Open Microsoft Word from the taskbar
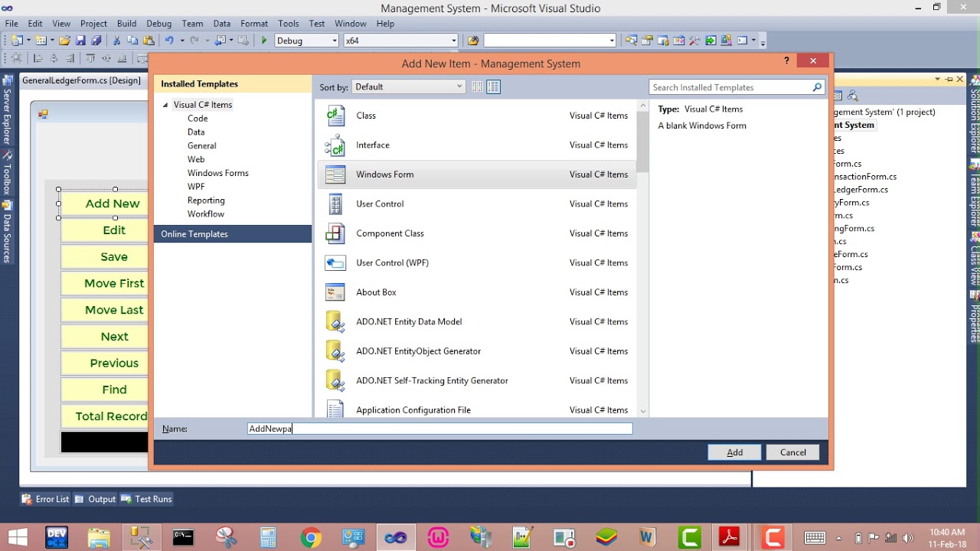Viewport: 980px width, 551px height. coord(647,537)
